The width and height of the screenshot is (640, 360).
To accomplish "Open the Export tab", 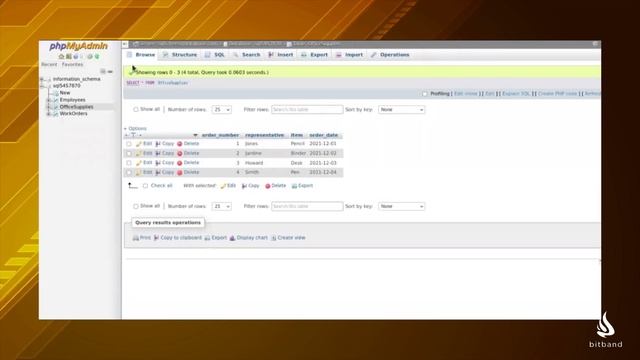I will point(315,55).
